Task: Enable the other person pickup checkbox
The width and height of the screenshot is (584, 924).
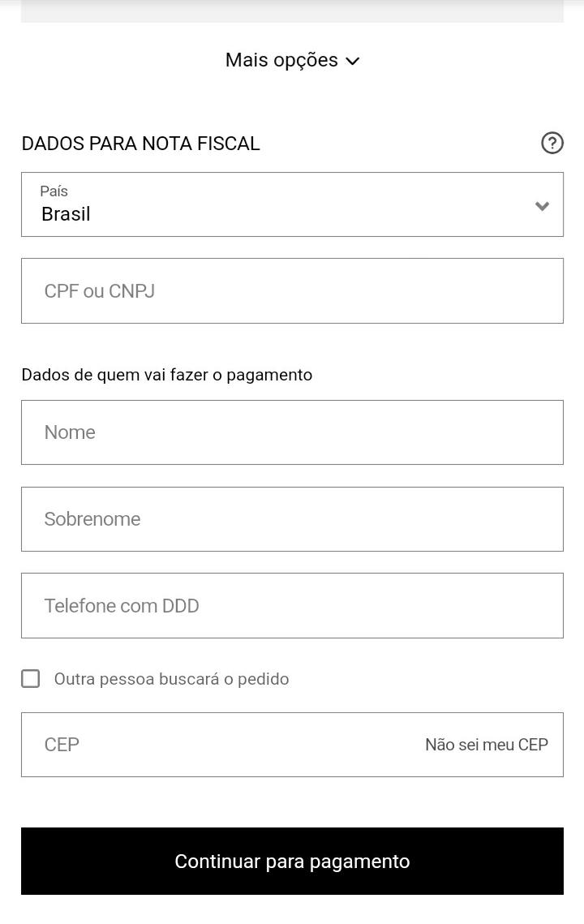Action: tap(31, 679)
